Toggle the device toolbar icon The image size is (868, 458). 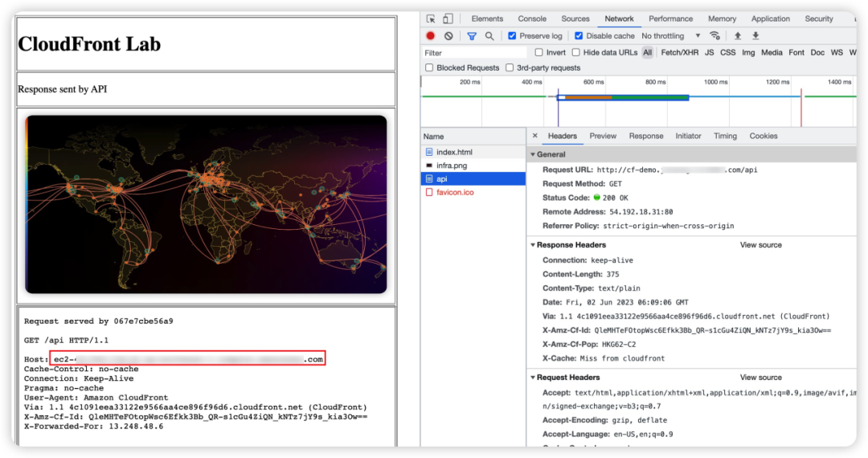448,18
